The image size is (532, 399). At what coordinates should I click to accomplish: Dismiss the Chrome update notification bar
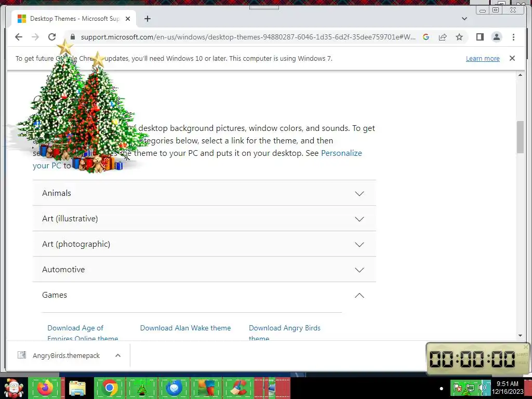coord(512,58)
